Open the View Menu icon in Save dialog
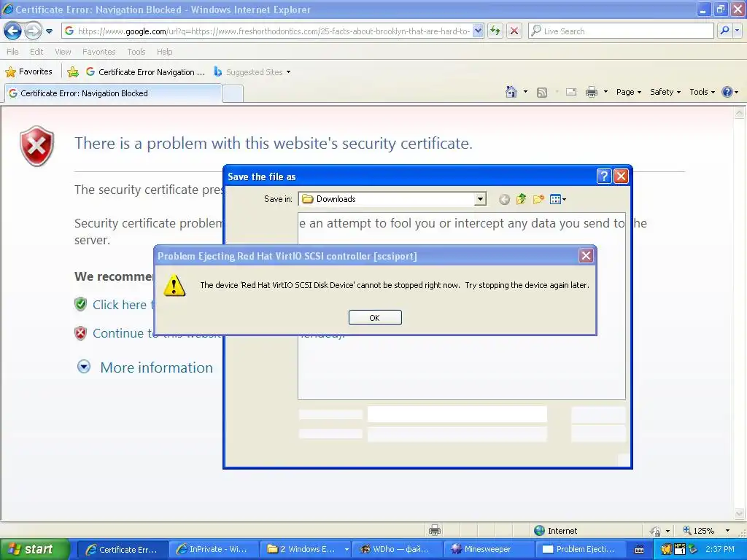 (x=557, y=199)
